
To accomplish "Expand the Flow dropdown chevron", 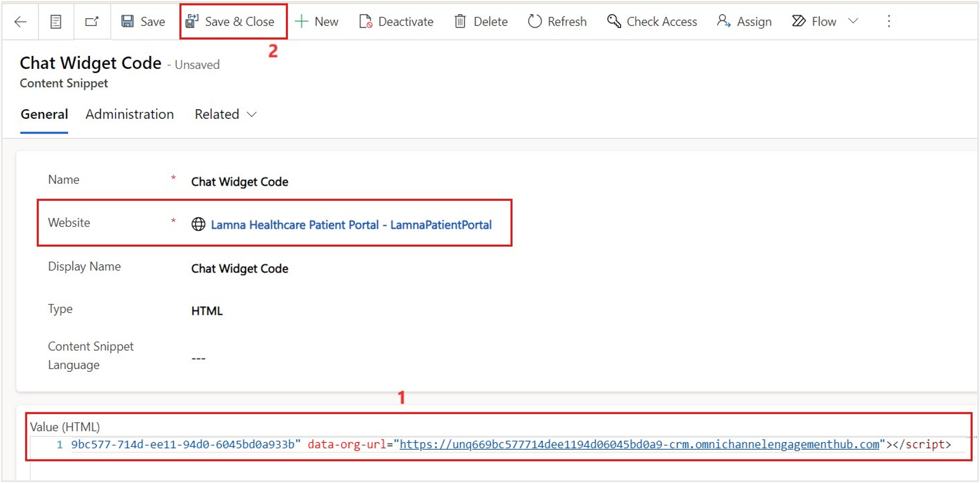I will coord(853,21).
